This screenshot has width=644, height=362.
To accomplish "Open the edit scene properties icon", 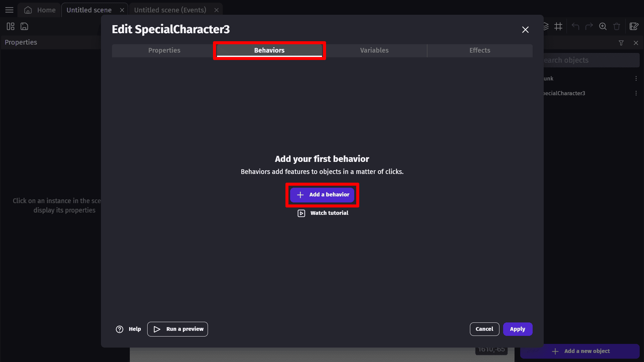I will coord(634,26).
